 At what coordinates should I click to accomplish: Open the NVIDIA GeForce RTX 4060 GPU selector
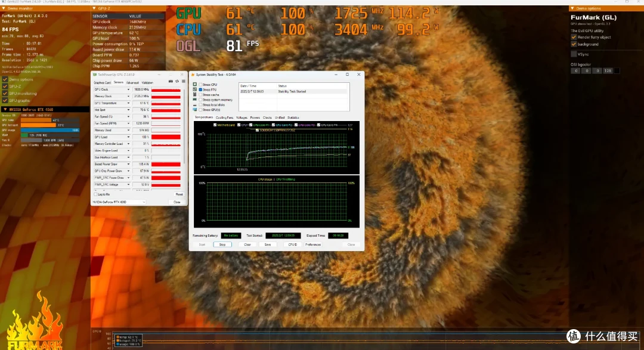point(119,202)
